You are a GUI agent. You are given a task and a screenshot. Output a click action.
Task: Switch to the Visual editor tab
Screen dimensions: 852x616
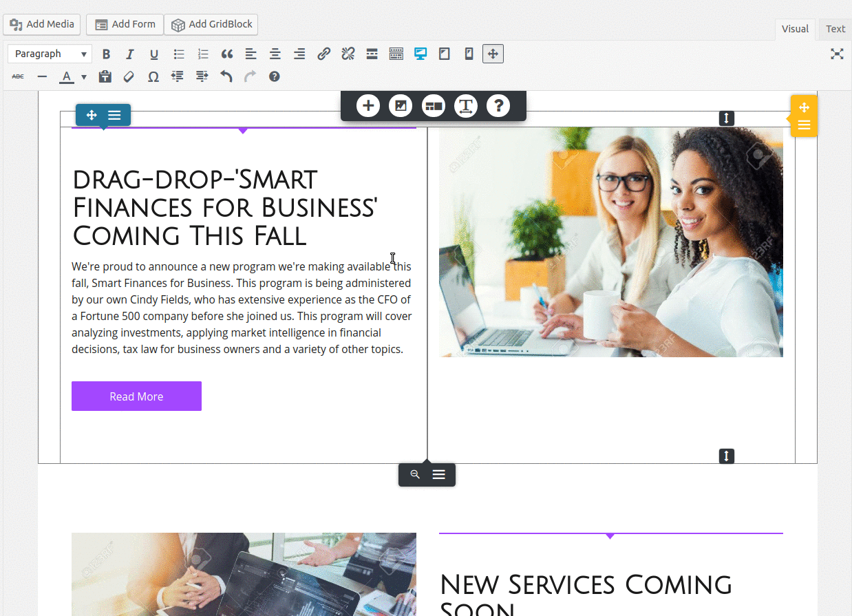coord(795,29)
